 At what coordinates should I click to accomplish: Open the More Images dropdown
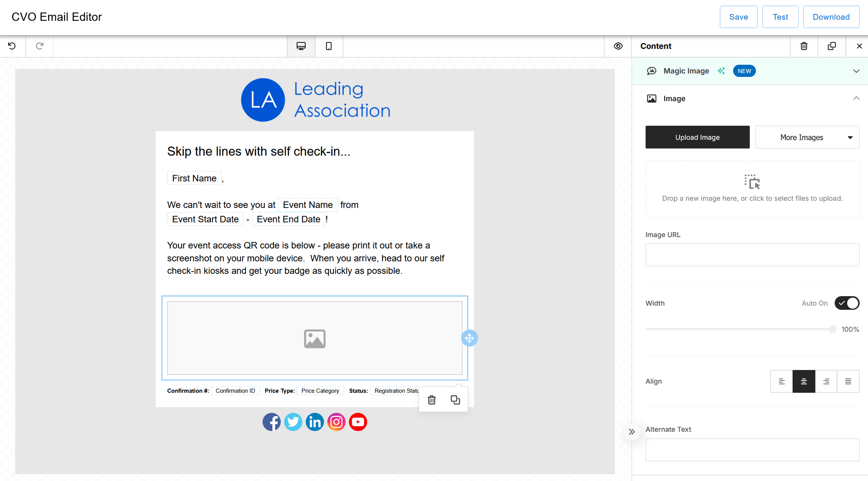[x=807, y=137]
